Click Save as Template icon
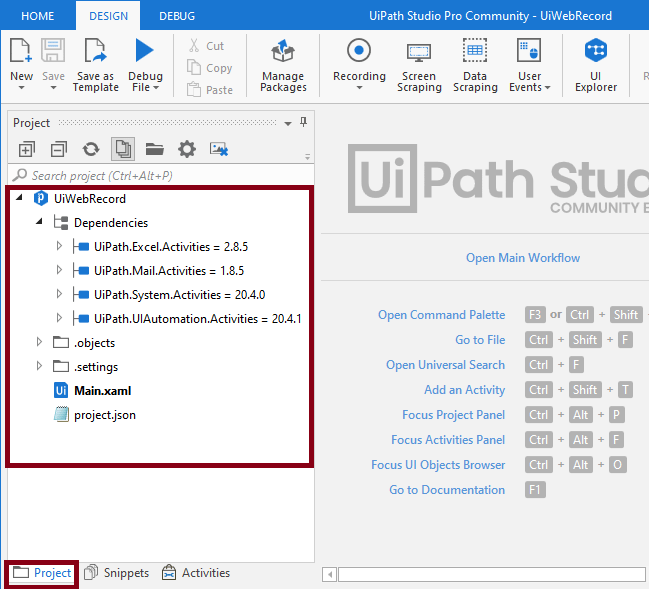The image size is (649, 589). pyautogui.click(x=96, y=50)
